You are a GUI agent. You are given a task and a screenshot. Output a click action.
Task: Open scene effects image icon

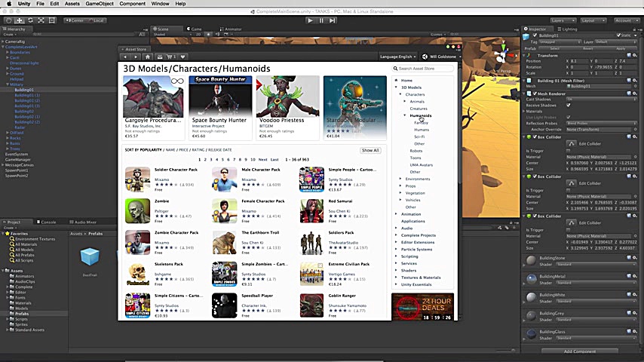[x=225, y=35]
